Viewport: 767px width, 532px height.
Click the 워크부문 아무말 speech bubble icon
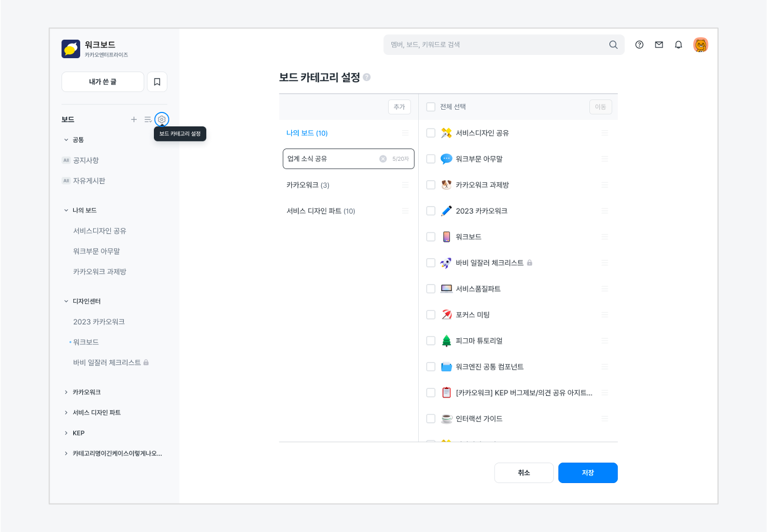click(446, 159)
